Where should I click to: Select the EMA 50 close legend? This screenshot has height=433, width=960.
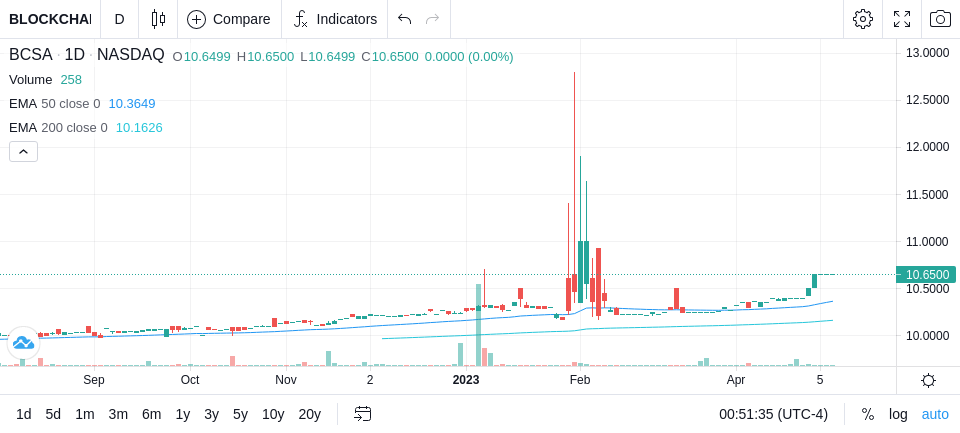click(x=82, y=104)
